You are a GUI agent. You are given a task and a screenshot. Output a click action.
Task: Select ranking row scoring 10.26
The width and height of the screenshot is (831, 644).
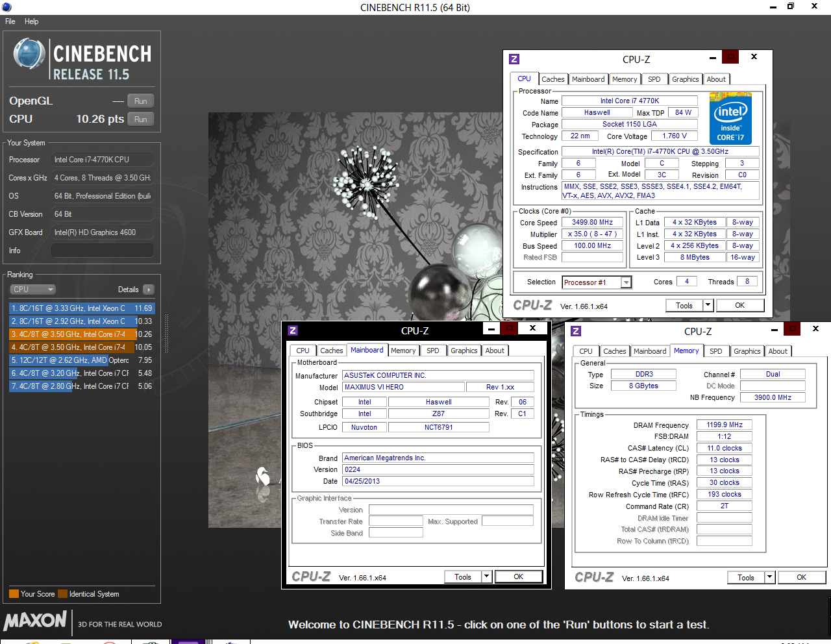pyautogui.click(x=82, y=334)
